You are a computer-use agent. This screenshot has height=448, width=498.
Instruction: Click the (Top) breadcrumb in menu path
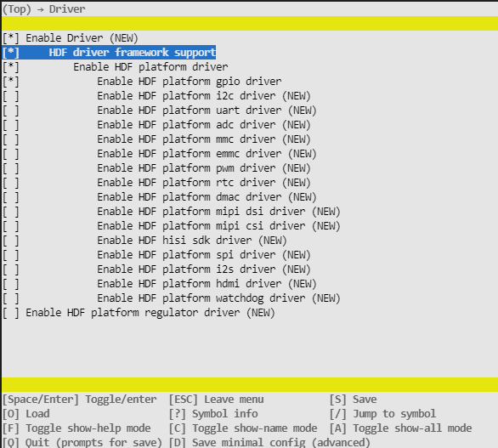pyautogui.click(x=17, y=9)
